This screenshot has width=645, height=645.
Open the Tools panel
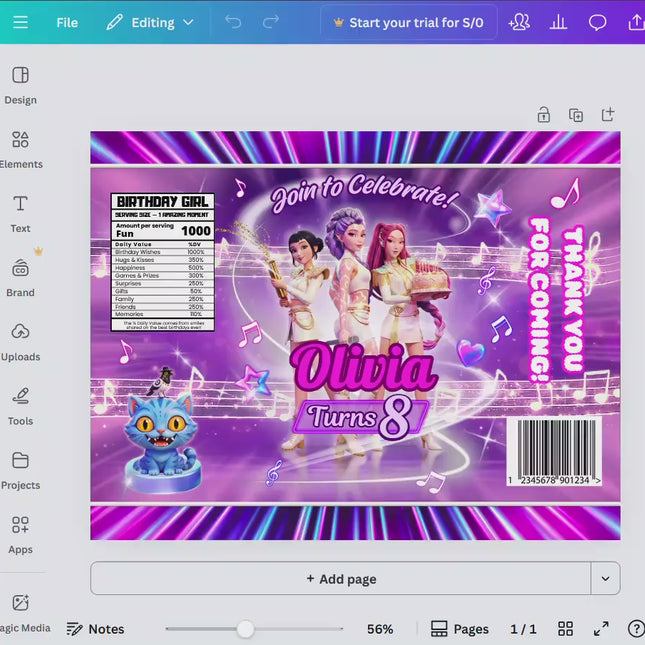(x=20, y=406)
